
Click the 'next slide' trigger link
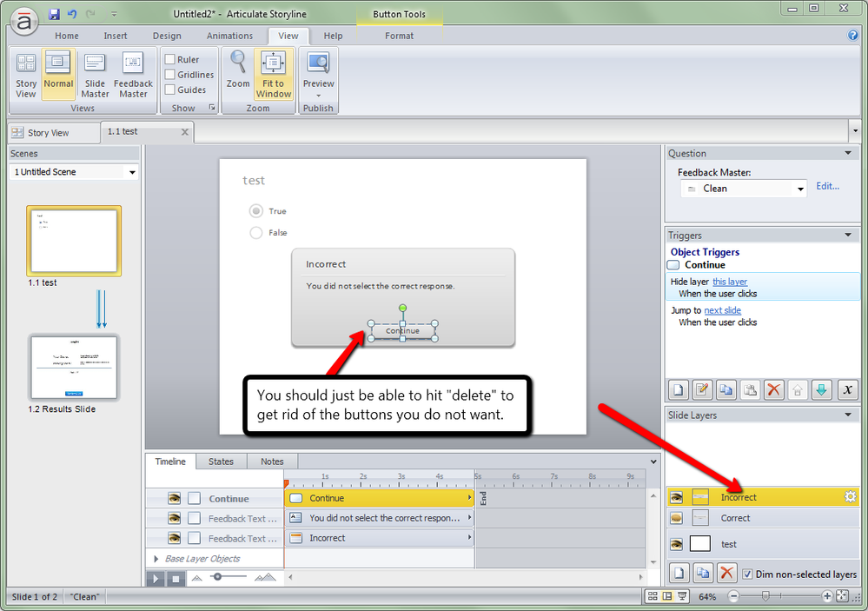coord(722,310)
